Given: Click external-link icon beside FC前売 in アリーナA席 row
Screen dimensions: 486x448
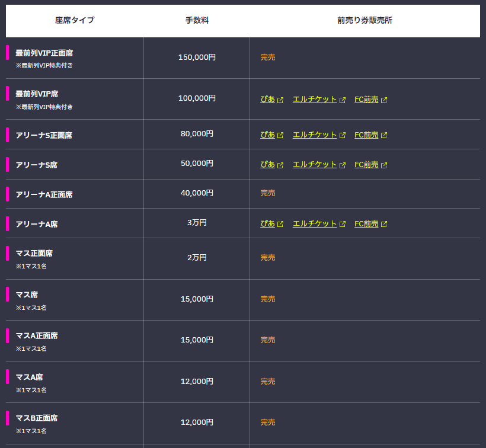Looking at the screenshot, I should tap(384, 224).
